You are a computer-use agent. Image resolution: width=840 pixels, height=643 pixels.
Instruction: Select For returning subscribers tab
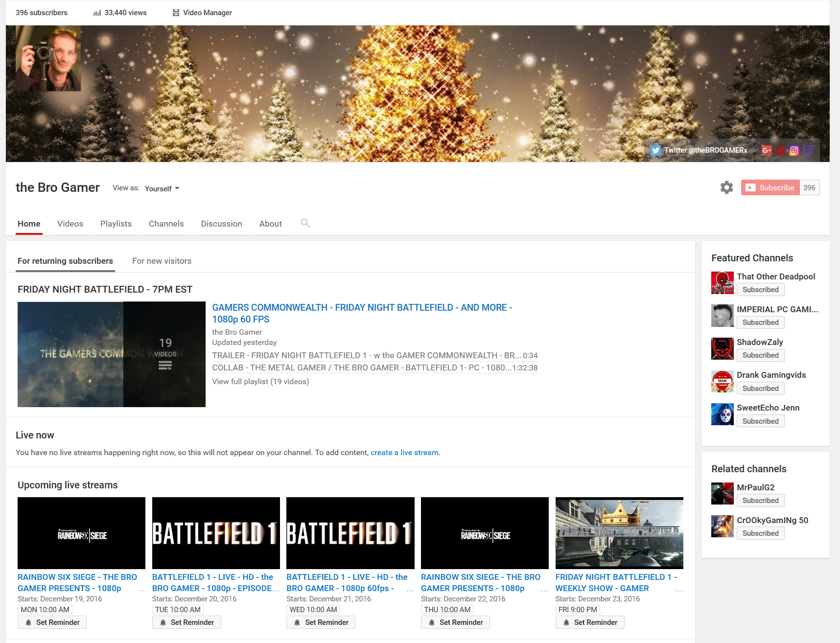click(65, 261)
